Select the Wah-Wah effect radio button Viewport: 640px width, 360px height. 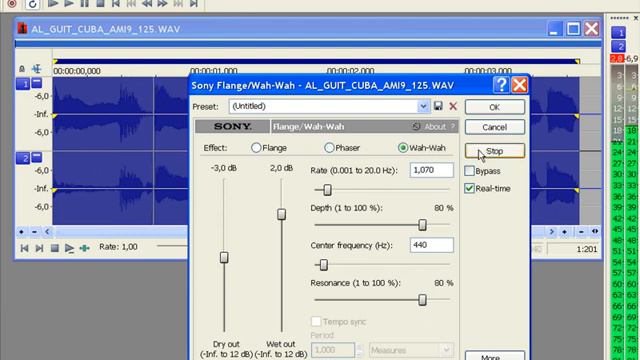[403, 148]
